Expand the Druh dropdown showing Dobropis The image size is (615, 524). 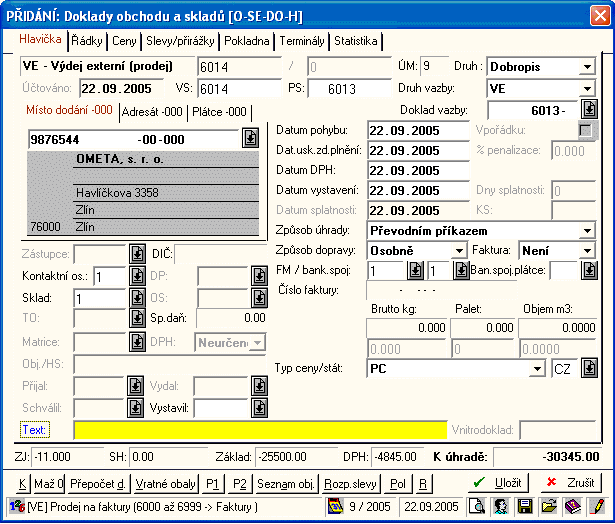(588, 67)
